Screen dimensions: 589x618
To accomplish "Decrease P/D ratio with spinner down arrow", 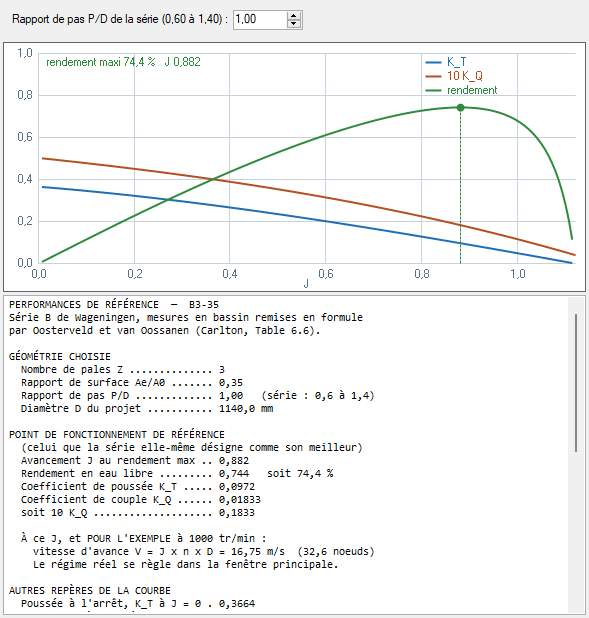I will pyautogui.click(x=294, y=24).
